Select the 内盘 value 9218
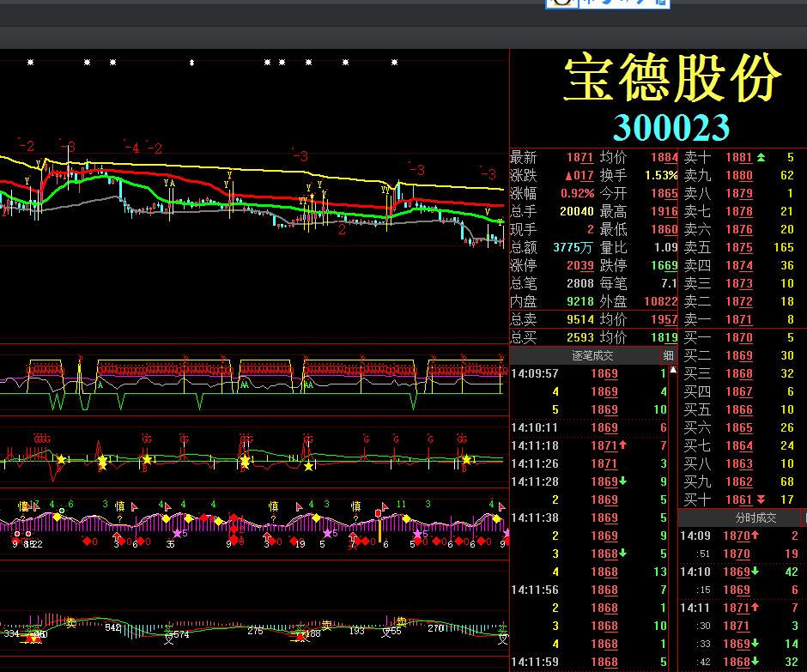The image size is (807, 672). [580, 301]
